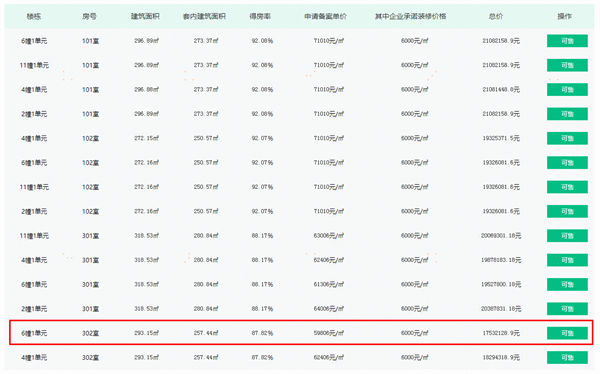
Task: Select unit price 64006元/㎡
Action: [x=329, y=309]
